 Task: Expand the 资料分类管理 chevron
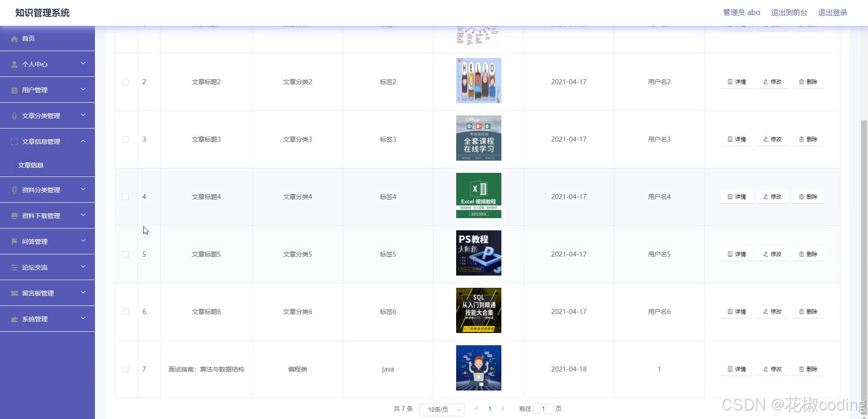tap(83, 190)
